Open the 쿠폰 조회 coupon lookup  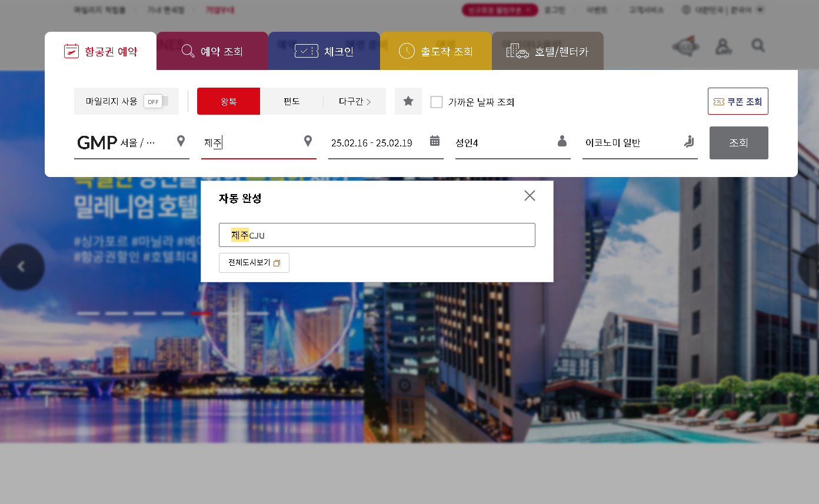(738, 101)
